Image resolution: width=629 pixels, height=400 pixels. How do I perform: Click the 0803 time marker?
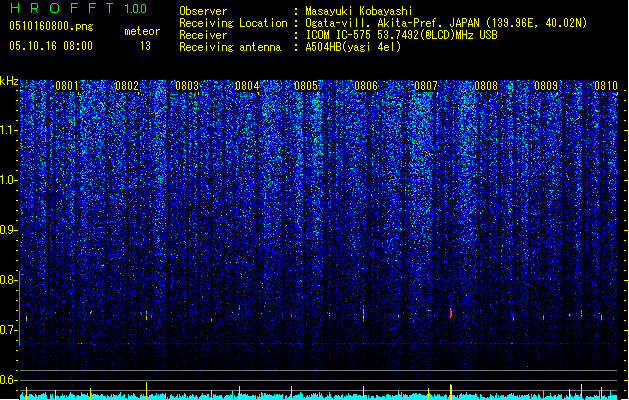187,86
